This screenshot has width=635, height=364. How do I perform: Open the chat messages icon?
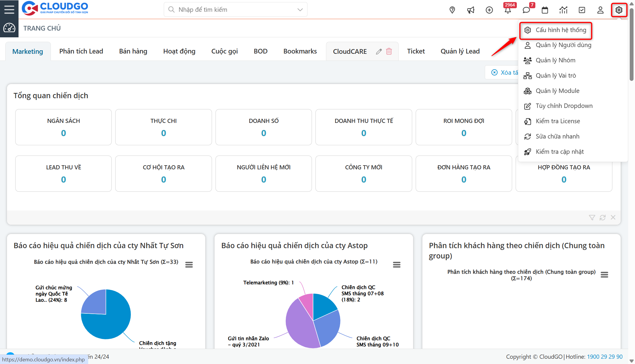click(x=526, y=10)
